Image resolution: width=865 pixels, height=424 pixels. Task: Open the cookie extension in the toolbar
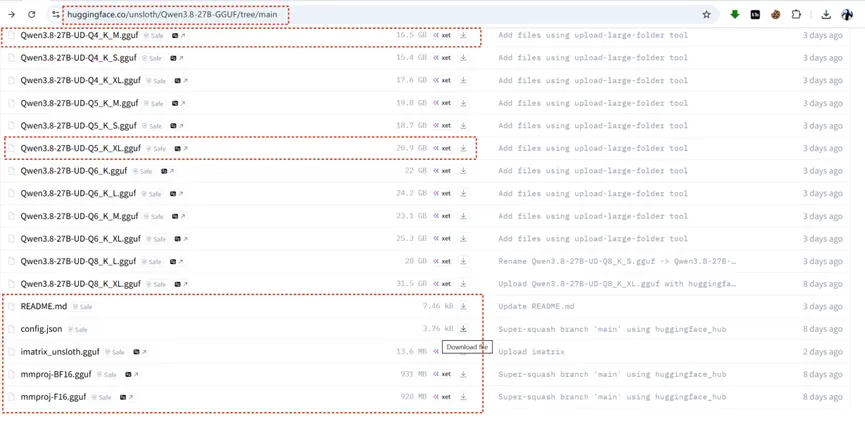coord(776,15)
